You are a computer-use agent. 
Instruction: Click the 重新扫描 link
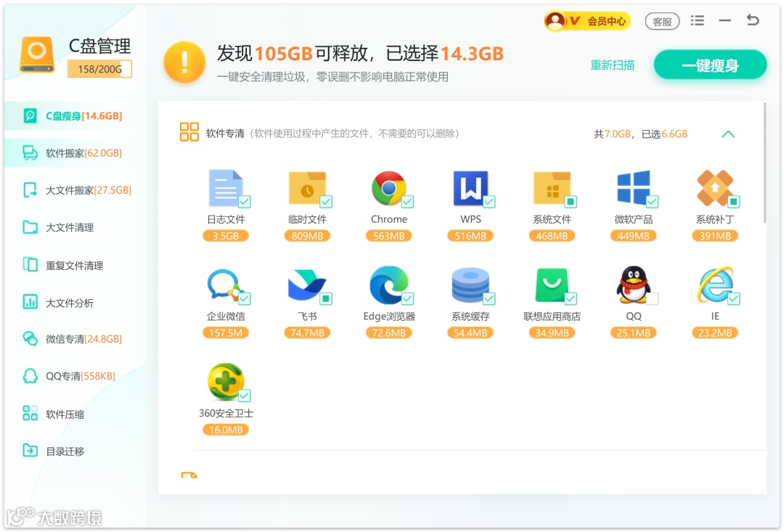point(612,65)
